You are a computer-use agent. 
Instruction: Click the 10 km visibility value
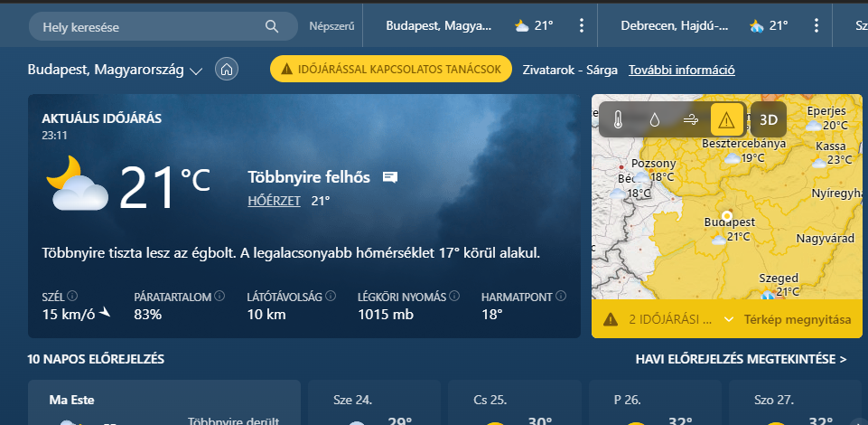pos(266,315)
